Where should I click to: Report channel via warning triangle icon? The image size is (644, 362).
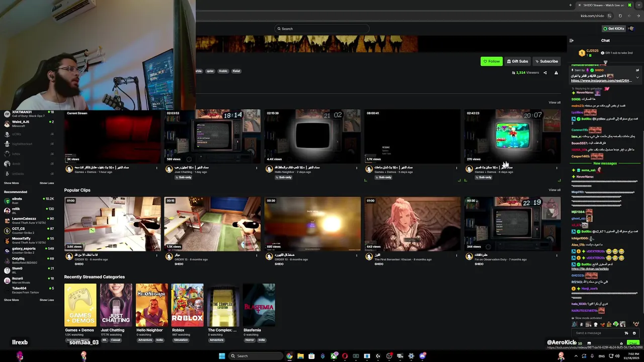click(x=556, y=73)
